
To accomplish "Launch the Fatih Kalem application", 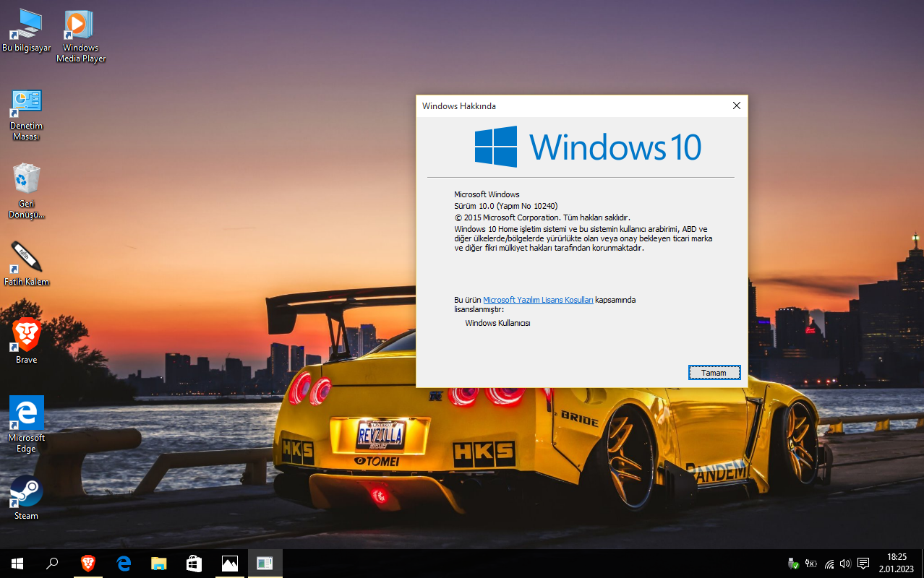I will pos(26,256).
